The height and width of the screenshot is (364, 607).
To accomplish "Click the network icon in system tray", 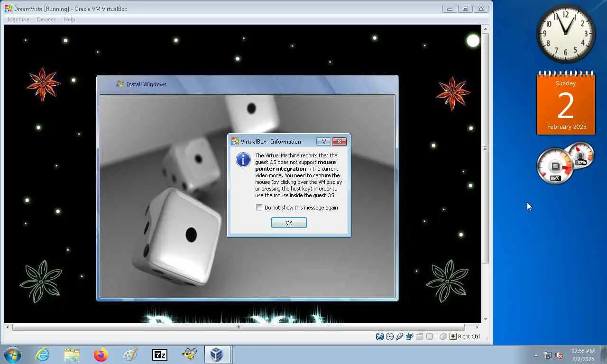I will coord(548,355).
